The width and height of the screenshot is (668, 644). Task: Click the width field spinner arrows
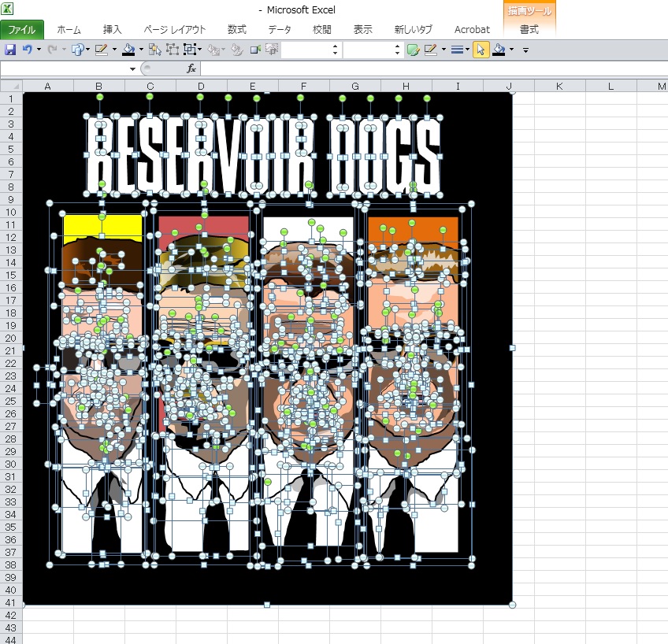coord(398,50)
